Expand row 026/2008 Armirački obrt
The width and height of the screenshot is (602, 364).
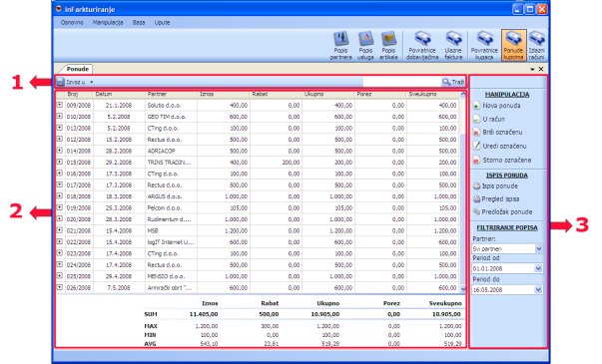pos(60,287)
